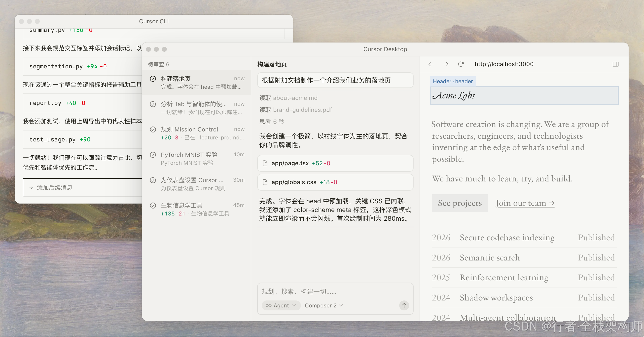Focus the 规划、搜索、构建一切 prompt input

[335, 292]
